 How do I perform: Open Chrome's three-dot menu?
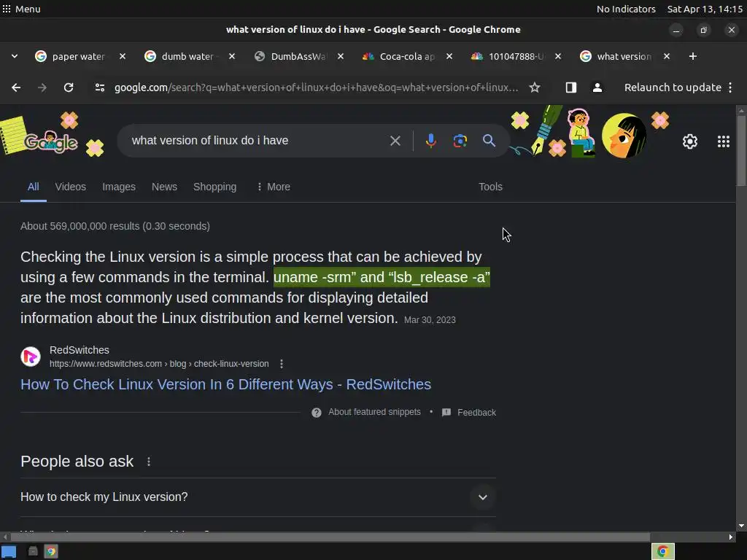tap(730, 87)
